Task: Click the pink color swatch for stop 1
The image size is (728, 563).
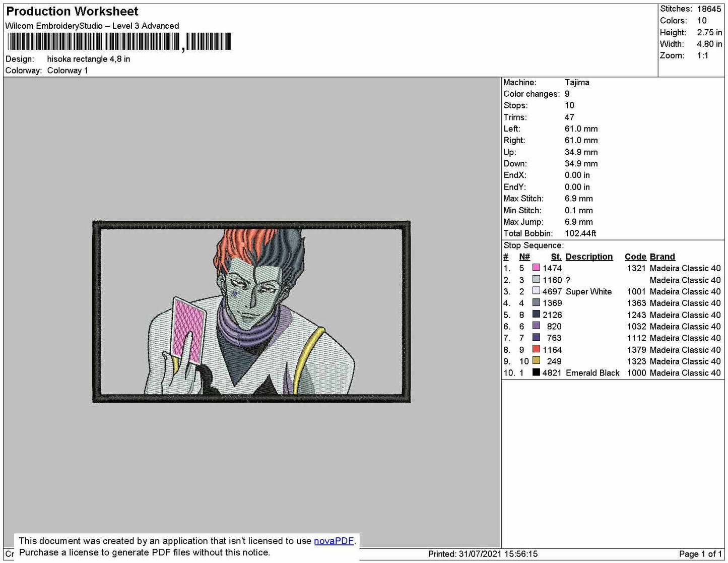Action: click(x=536, y=268)
